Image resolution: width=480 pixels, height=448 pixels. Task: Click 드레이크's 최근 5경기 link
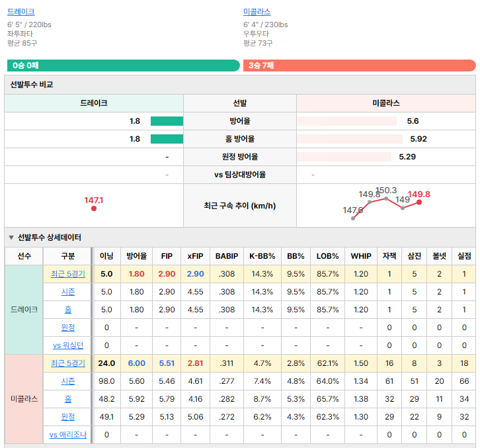68,274
